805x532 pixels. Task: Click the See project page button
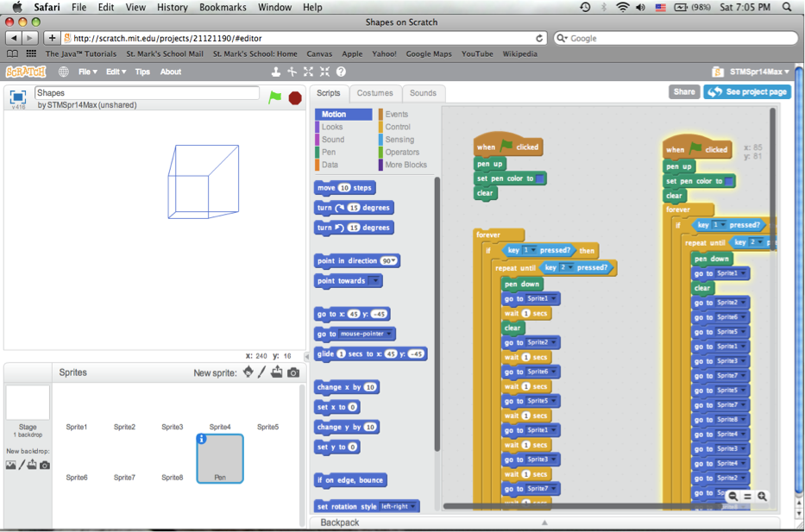tap(747, 92)
